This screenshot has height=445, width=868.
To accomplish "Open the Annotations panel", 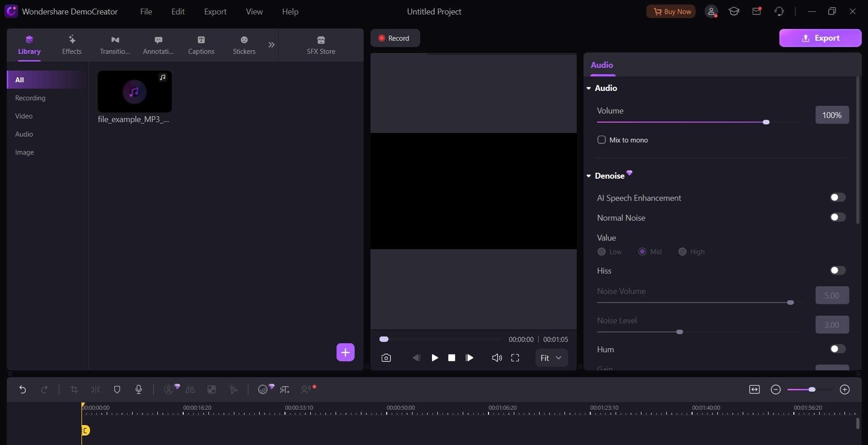I will (158, 45).
